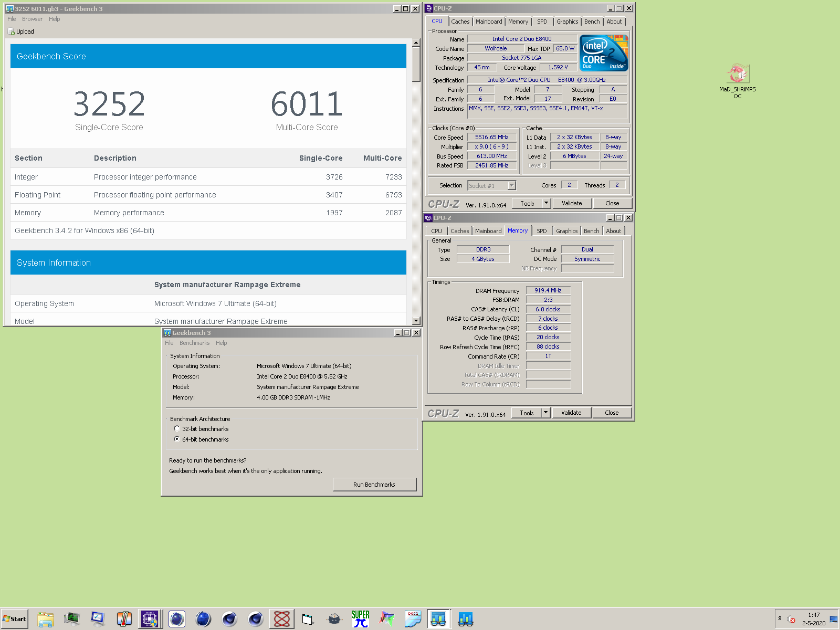This screenshot has height=630, width=840.
Task: Open Windows Explorer from the taskbar
Action: point(46,619)
